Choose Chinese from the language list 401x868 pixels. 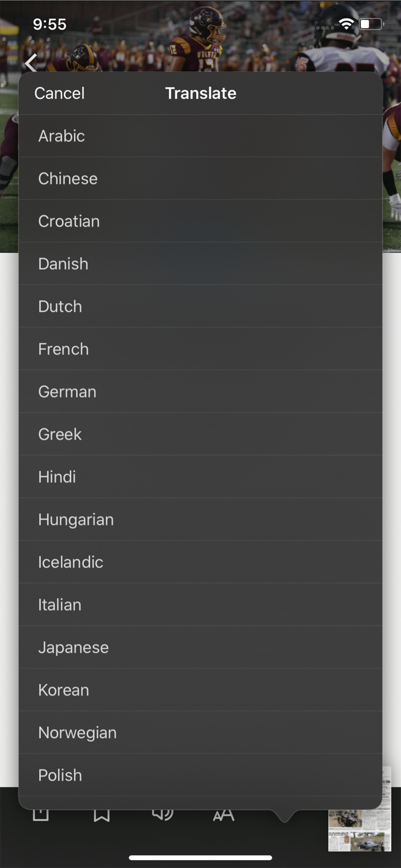pos(68,179)
